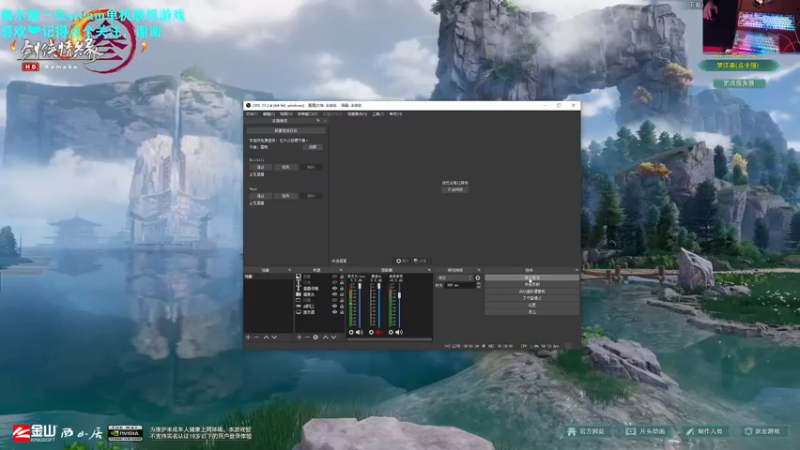Click the display capture source's monitor icon
This screenshot has height=450, width=800.
tap(298, 312)
